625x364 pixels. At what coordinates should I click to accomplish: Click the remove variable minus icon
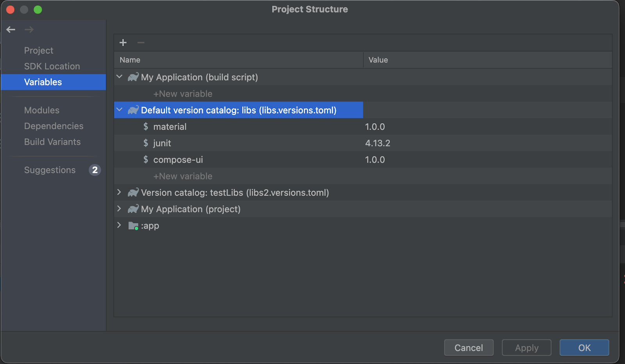[x=141, y=43]
